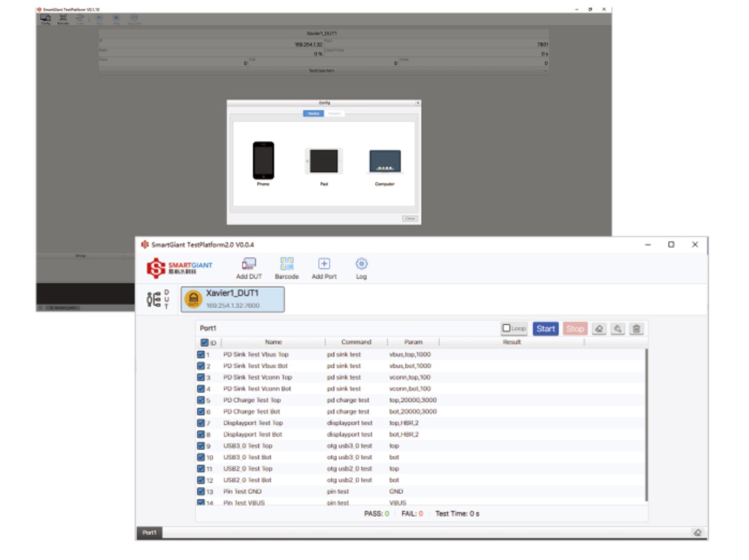This screenshot has width=749, height=560.
Task: Uncheck row 2 PD Sink Test Vbus Bot
Action: coord(201,366)
